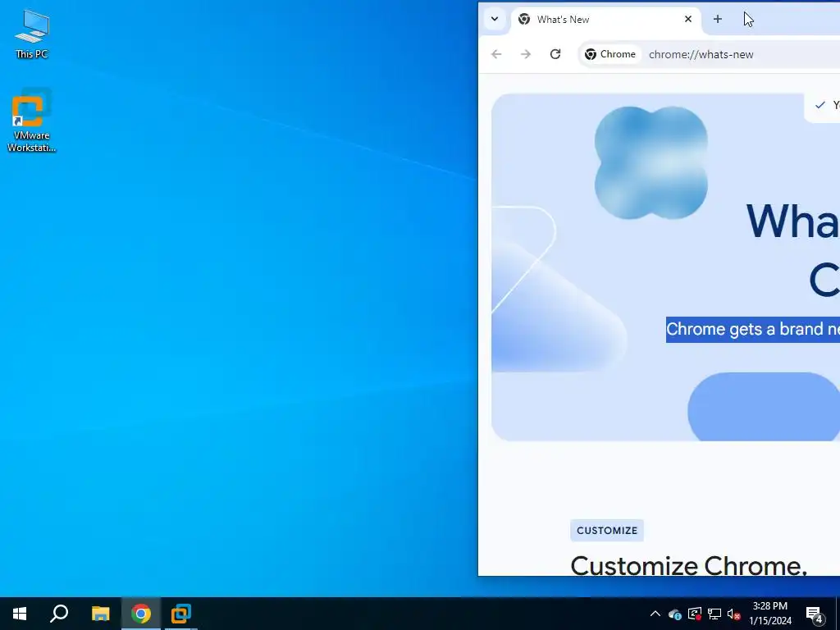Click the CUSTOMIZE label
This screenshot has height=630, width=840.
coord(607,531)
